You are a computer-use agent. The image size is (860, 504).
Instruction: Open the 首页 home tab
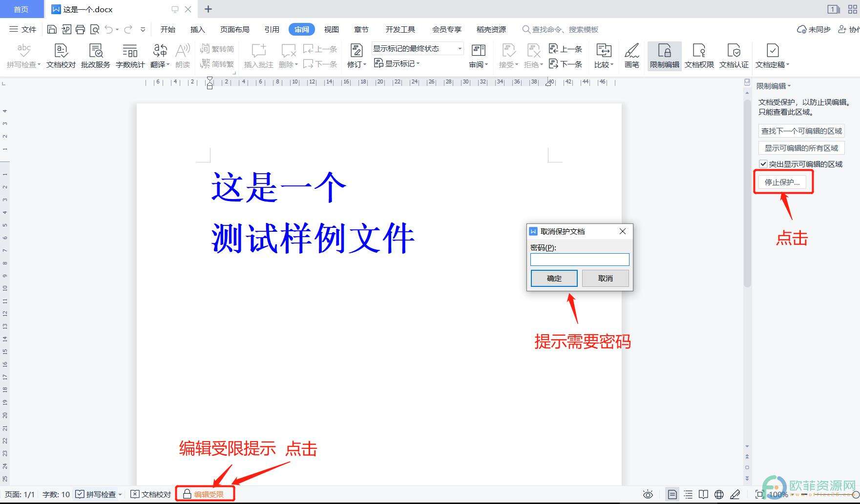(21, 9)
